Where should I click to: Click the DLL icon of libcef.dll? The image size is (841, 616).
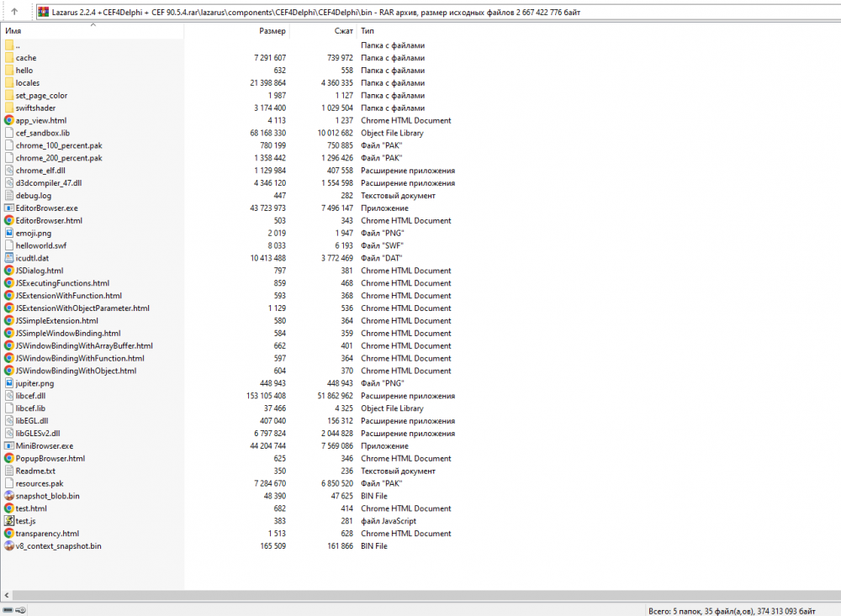pos(9,396)
